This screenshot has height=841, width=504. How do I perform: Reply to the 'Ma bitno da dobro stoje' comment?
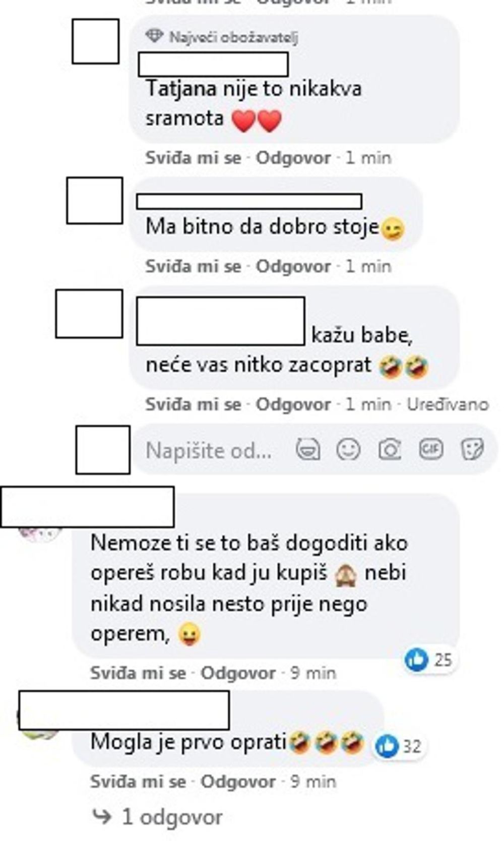[x=293, y=266]
